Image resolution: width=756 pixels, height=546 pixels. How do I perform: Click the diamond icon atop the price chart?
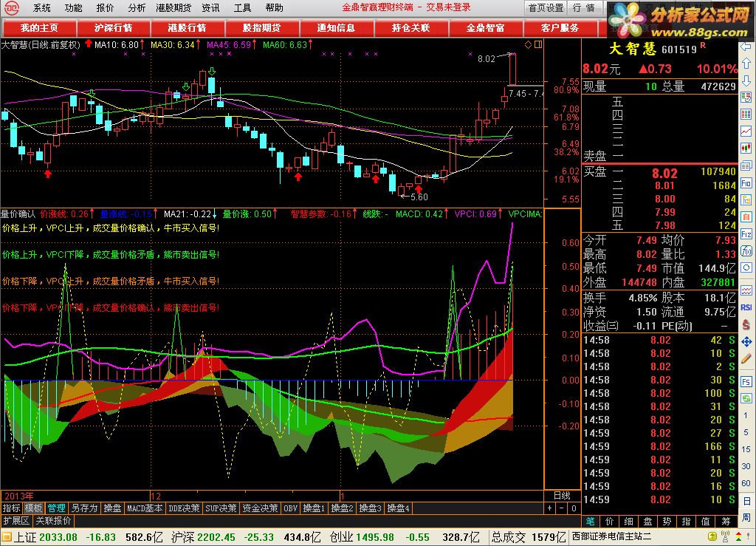tap(529, 44)
